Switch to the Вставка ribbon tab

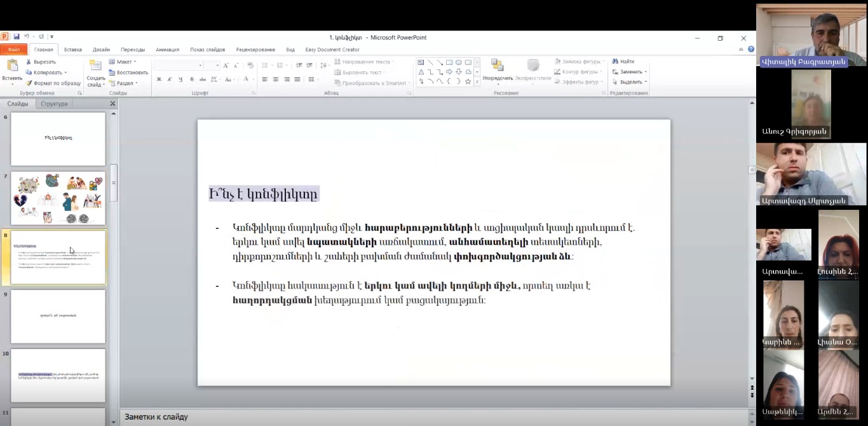click(73, 50)
